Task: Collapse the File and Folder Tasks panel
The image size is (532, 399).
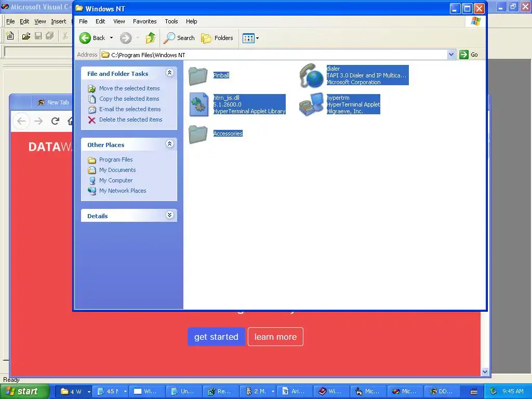Action: point(170,73)
